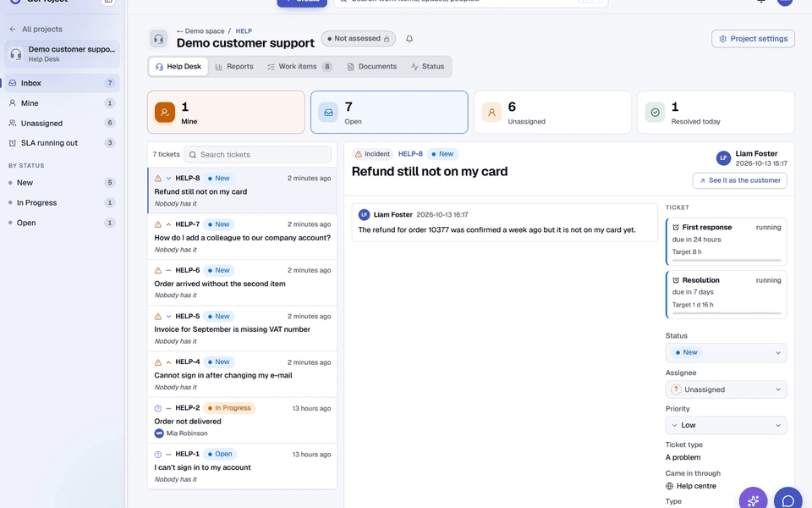Click the Open inbox icon in the 7 Open card

point(328,112)
